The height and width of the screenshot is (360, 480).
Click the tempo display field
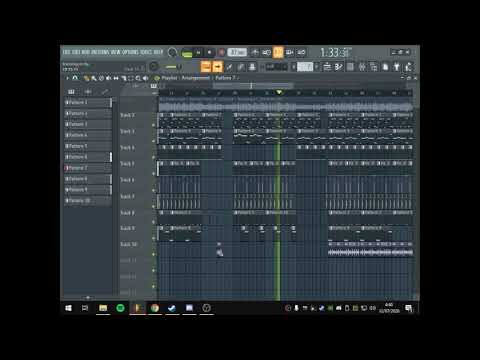237,52
